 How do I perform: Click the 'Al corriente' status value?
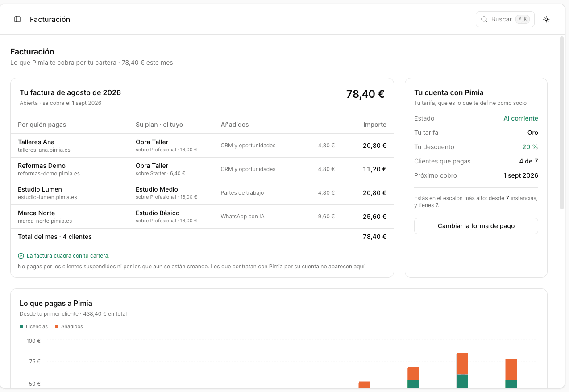pos(521,118)
